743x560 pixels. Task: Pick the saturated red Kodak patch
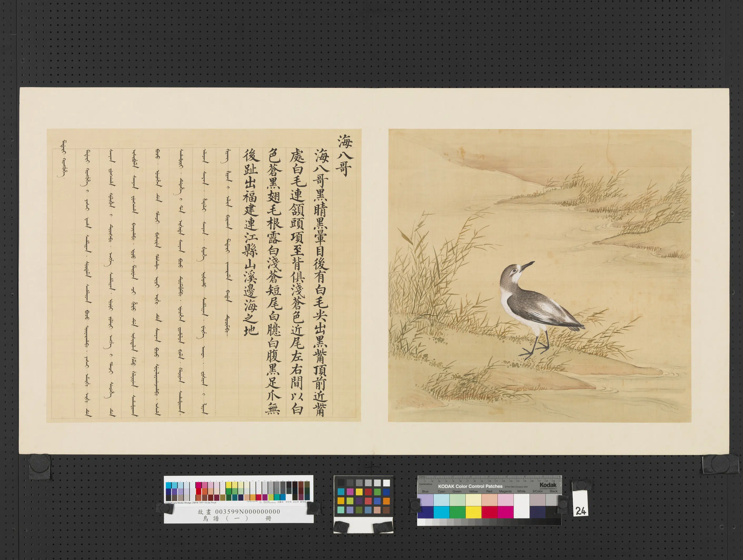(490, 512)
